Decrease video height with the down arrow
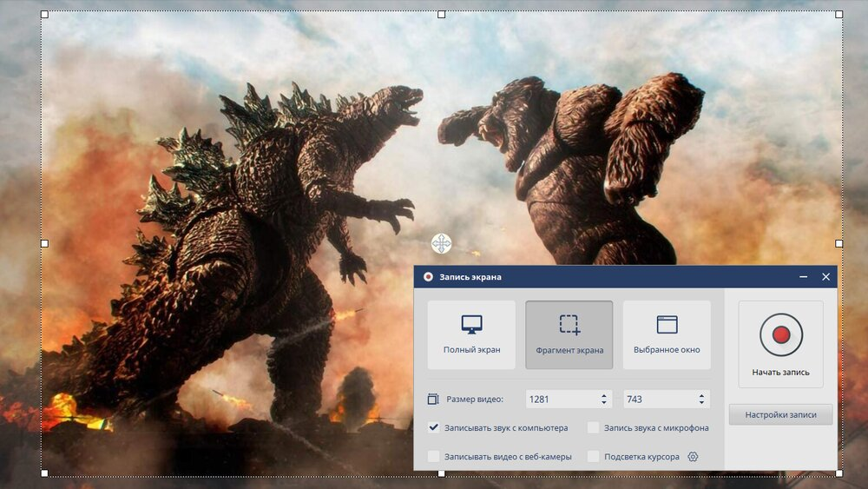The height and width of the screenshot is (489, 868). click(x=701, y=403)
